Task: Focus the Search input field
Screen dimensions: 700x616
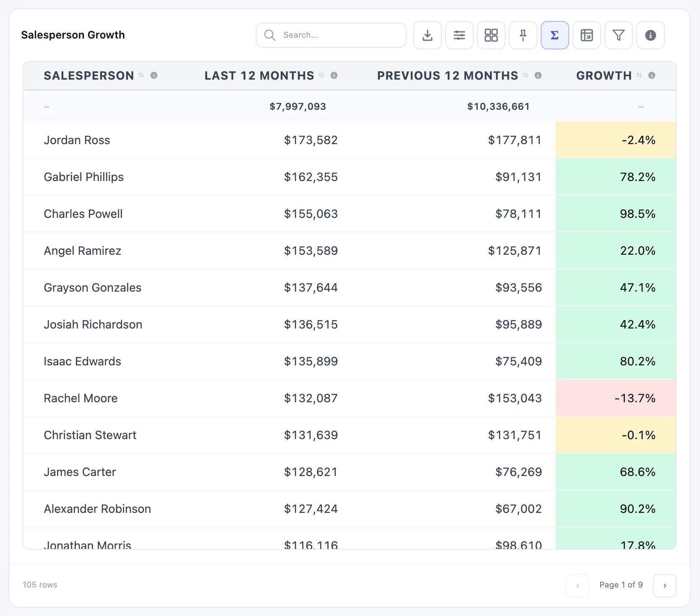Action: pos(331,35)
